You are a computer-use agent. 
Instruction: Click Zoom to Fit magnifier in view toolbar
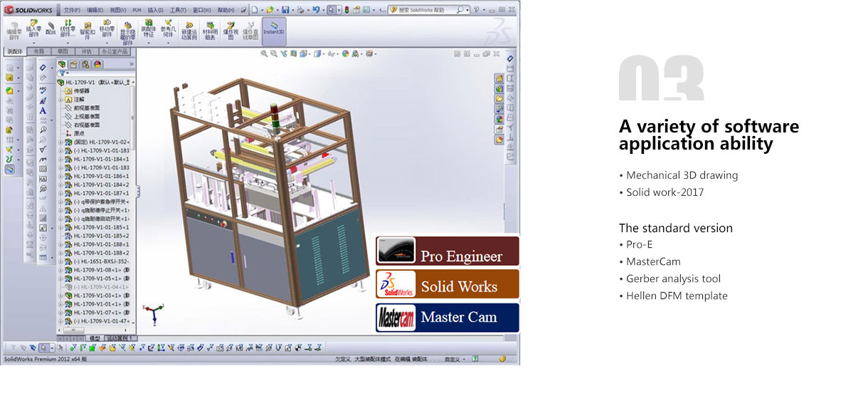coord(265,53)
